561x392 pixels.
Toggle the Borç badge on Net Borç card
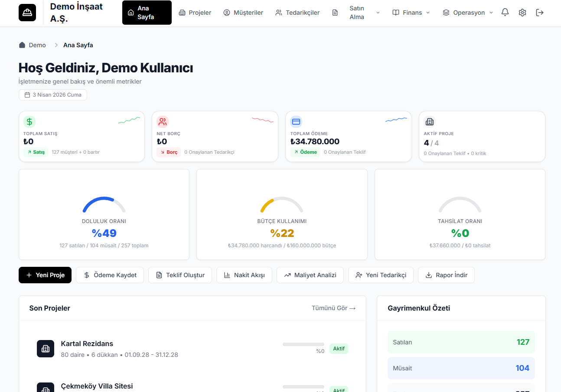(168, 152)
